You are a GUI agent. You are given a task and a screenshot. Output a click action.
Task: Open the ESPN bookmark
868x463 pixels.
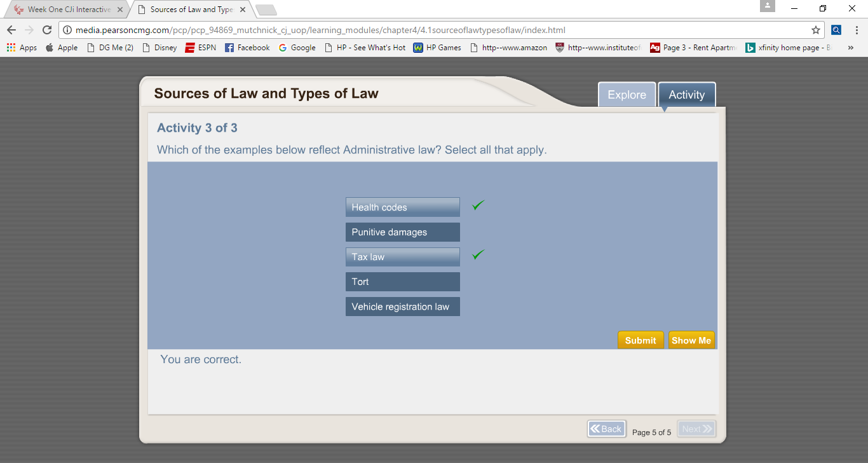(x=200, y=48)
